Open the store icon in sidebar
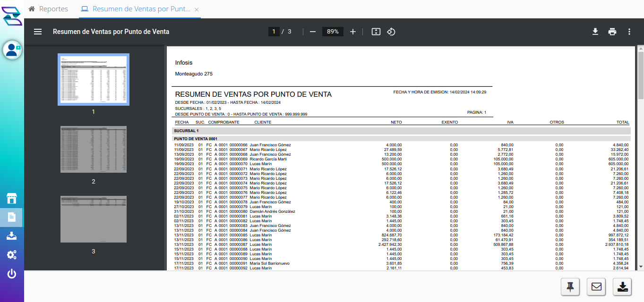Image resolution: width=644 pixels, height=302 pixels. coord(12,198)
